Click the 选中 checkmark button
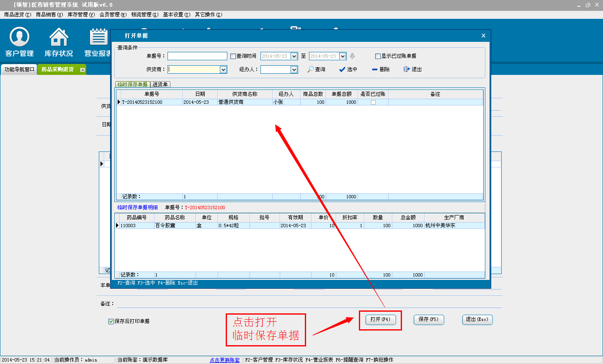 click(x=348, y=69)
